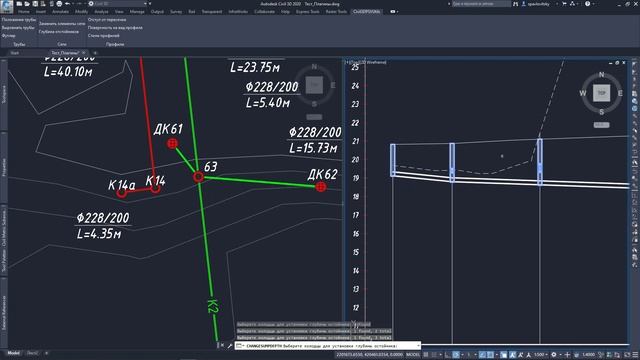
Task: Click the Save icon in quick access toolbar
Action: (35, 4)
